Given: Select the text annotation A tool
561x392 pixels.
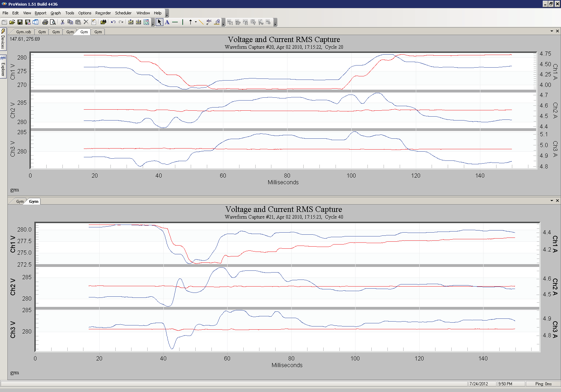Looking at the screenshot, I should (x=167, y=22).
